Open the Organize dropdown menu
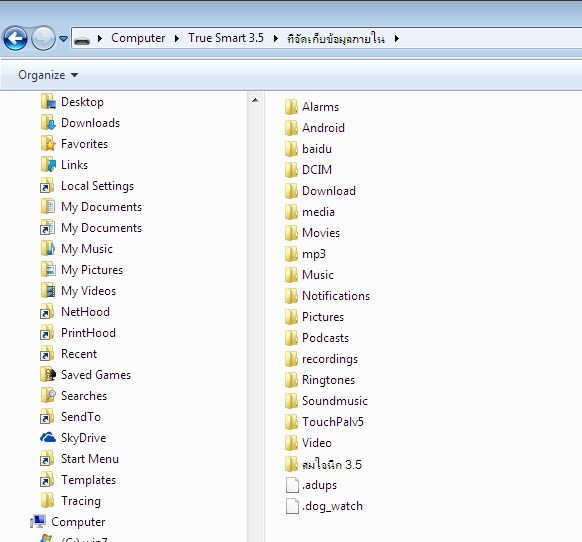This screenshot has width=582, height=542. pyautogui.click(x=48, y=75)
